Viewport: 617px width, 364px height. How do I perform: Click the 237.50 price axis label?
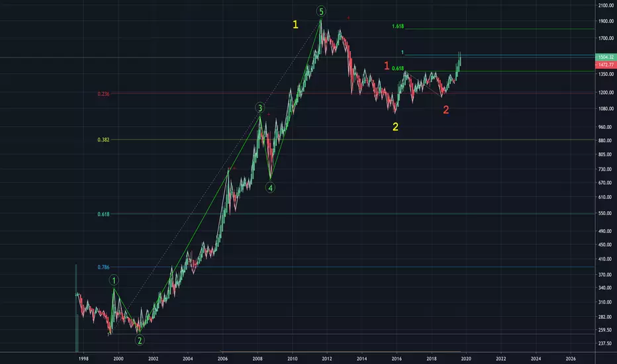606,343
